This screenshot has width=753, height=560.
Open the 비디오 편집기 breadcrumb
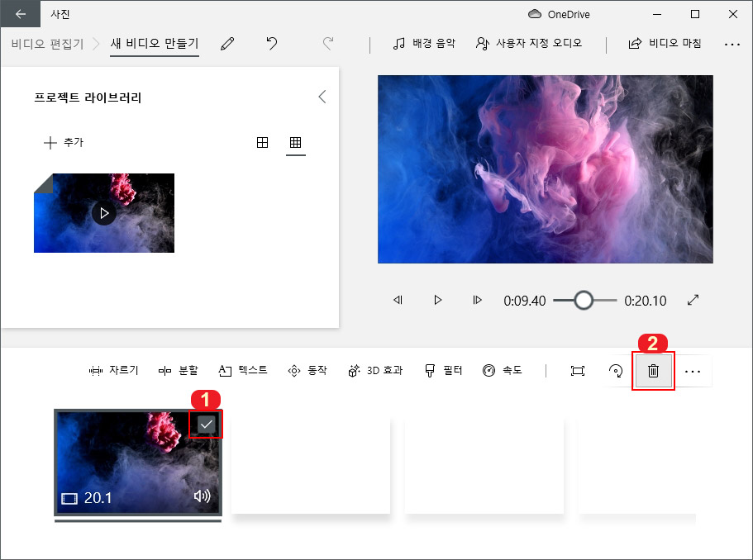[47, 44]
